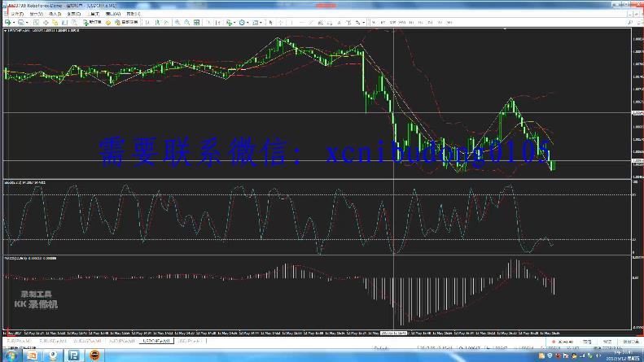Screen dimensions: 644x362
Task: Click the search magnifier icon
Action: [x=630, y=23]
